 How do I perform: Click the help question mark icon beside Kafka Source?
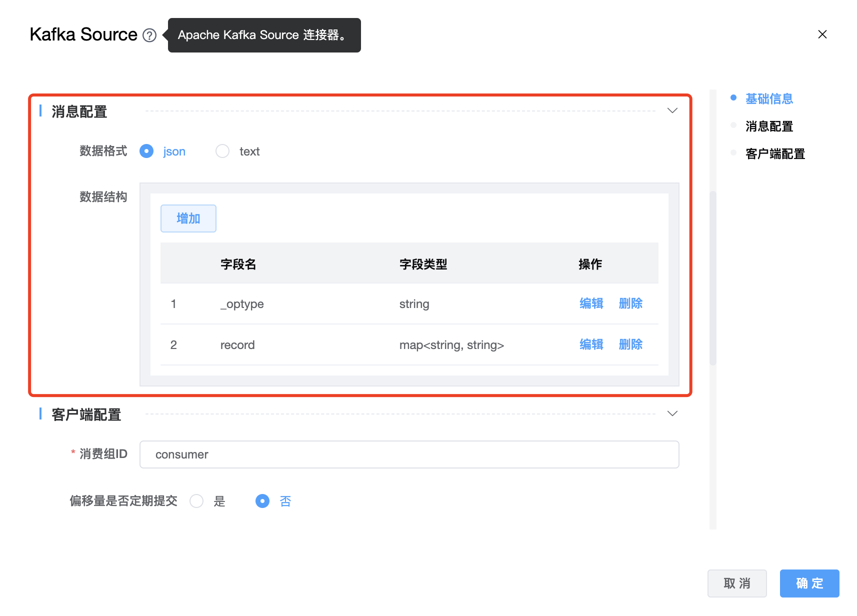coord(149,35)
